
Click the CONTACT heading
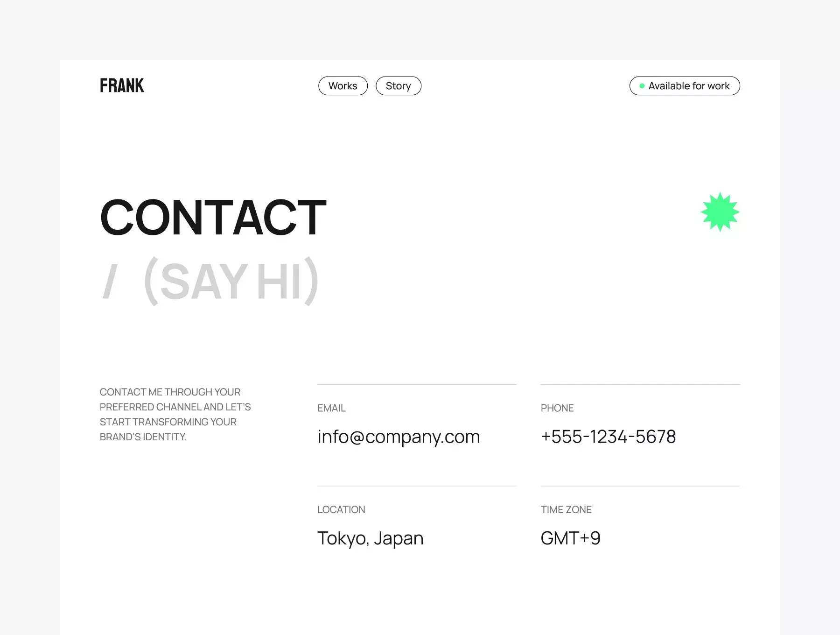click(213, 218)
